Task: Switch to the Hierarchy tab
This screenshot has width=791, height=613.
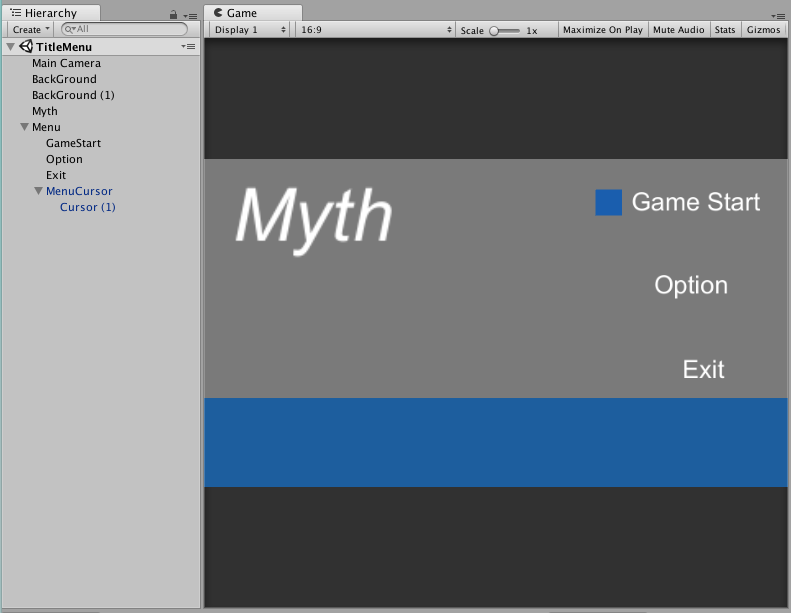Action: coord(50,13)
